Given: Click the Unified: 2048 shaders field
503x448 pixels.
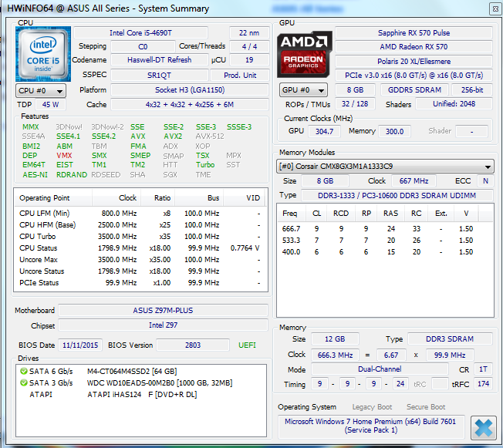Looking at the screenshot, I should tap(454, 104).
